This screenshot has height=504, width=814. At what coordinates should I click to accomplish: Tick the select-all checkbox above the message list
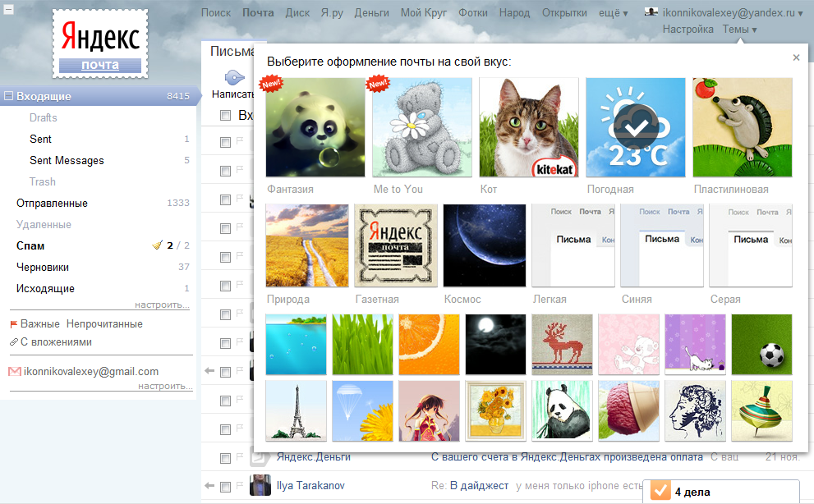pyautogui.click(x=225, y=115)
